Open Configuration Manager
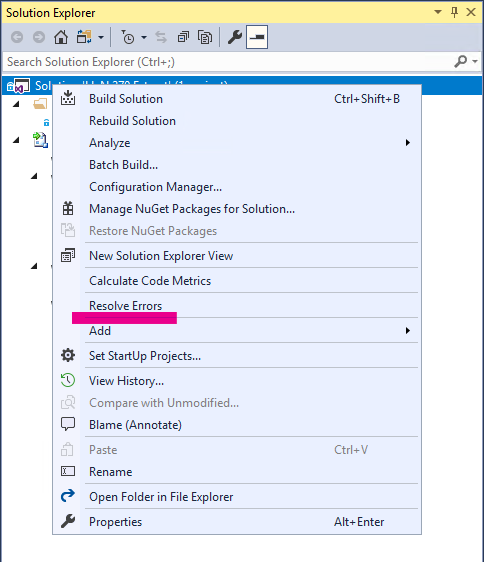The image size is (484, 562). [x=237, y=187]
